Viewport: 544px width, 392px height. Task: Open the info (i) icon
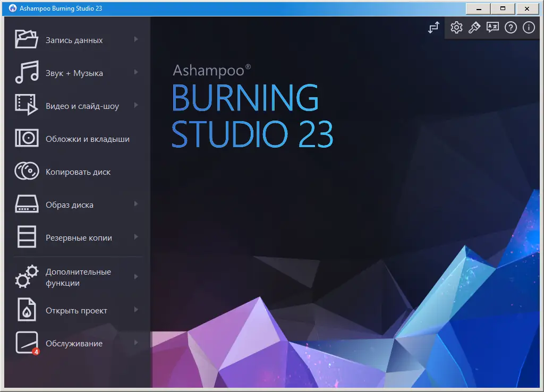tap(529, 28)
